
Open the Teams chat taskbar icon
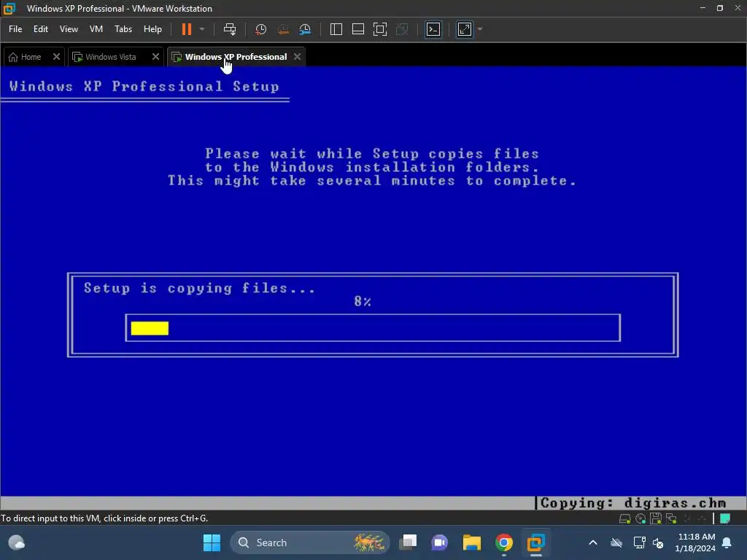[439, 542]
